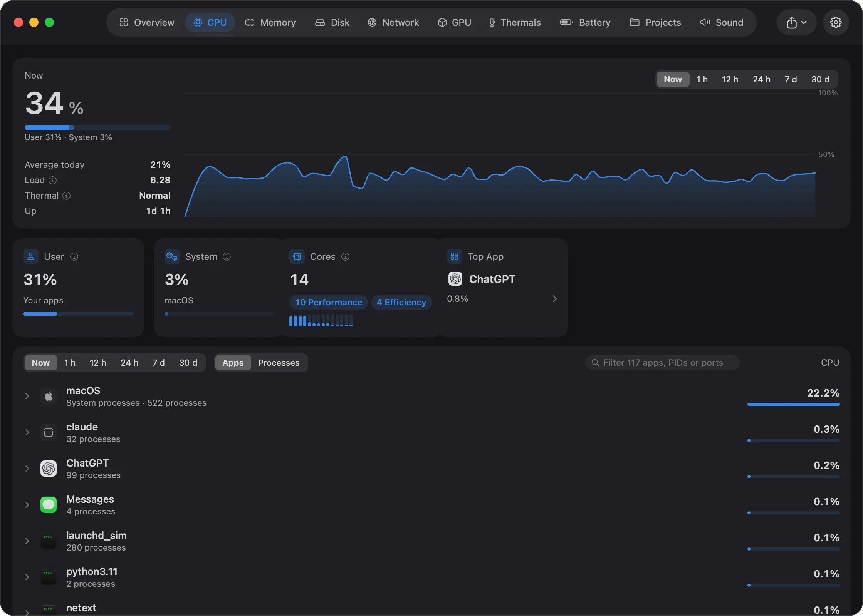Expand the claude processes row

(x=27, y=432)
